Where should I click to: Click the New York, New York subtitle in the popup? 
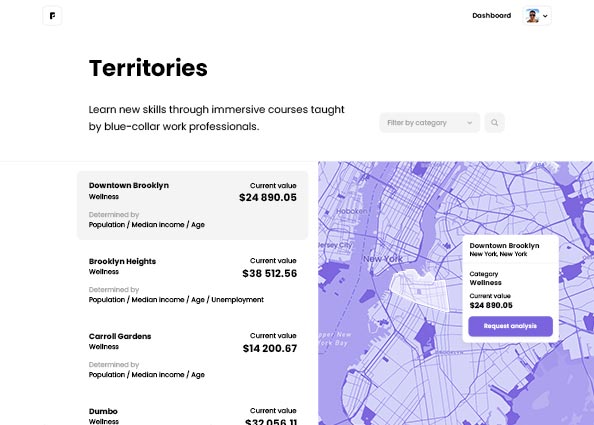[498, 254]
